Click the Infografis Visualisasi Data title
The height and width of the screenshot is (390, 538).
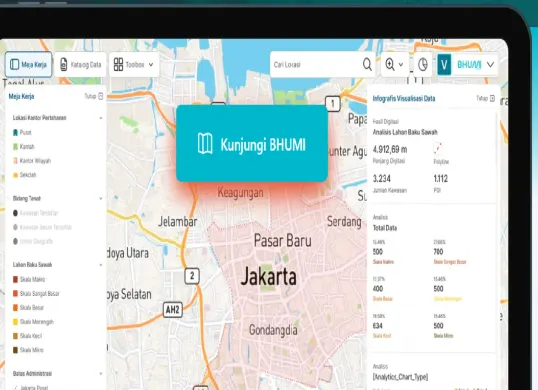pos(404,99)
